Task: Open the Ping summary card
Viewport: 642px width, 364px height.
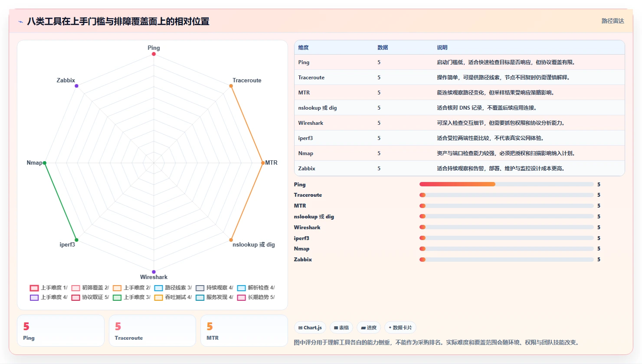Action: click(x=61, y=331)
